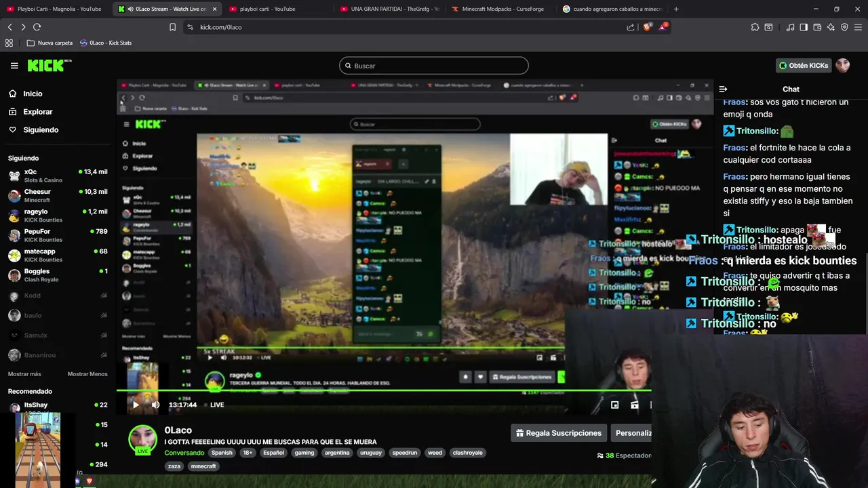868x488 pixels.
Task: Open Explorar in the Kick sidebar
Action: click(37, 112)
